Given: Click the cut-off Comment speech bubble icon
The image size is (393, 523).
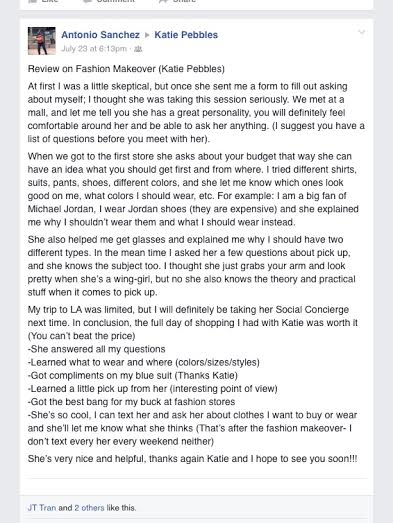Looking at the screenshot, I should [87, 1].
